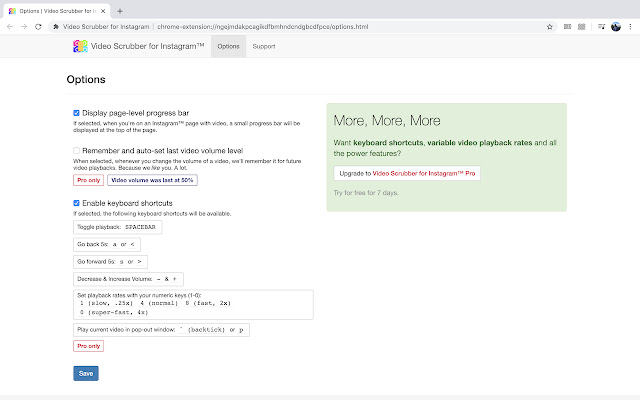Click the Set playback rates shortcut box
This screenshot has height=400, width=640.
(x=193, y=304)
